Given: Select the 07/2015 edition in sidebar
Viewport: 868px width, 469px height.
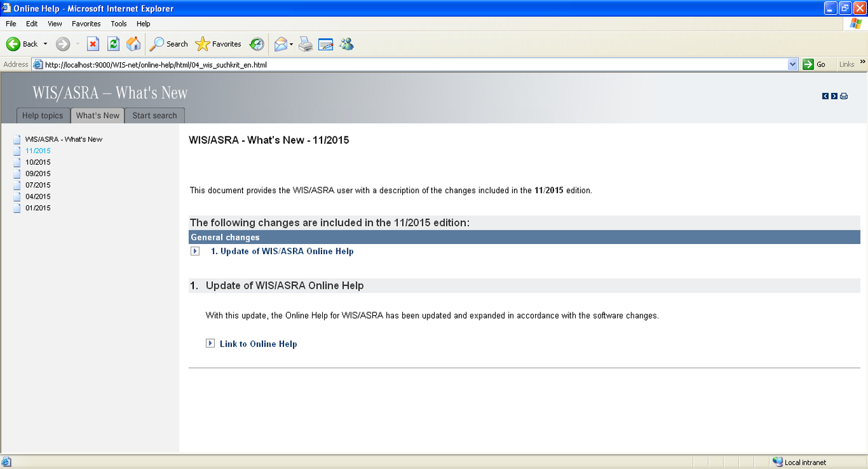Looking at the screenshot, I should [x=38, y=185].
